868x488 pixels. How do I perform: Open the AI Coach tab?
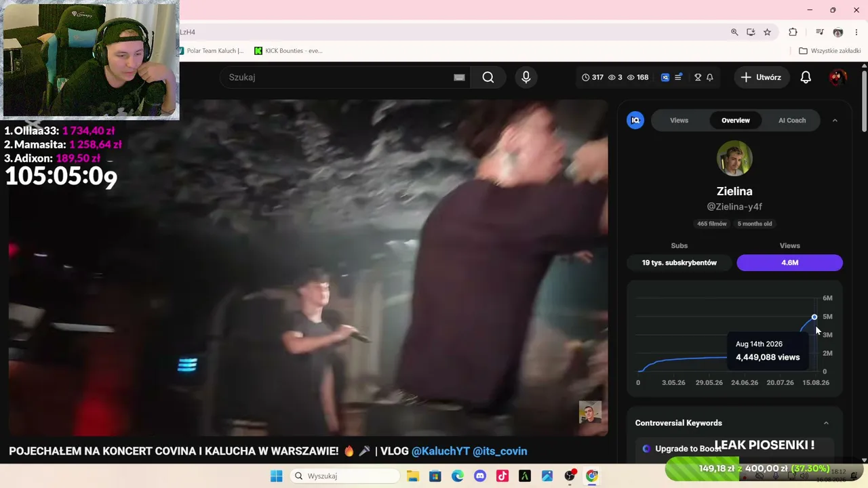(x=792, y=120)
